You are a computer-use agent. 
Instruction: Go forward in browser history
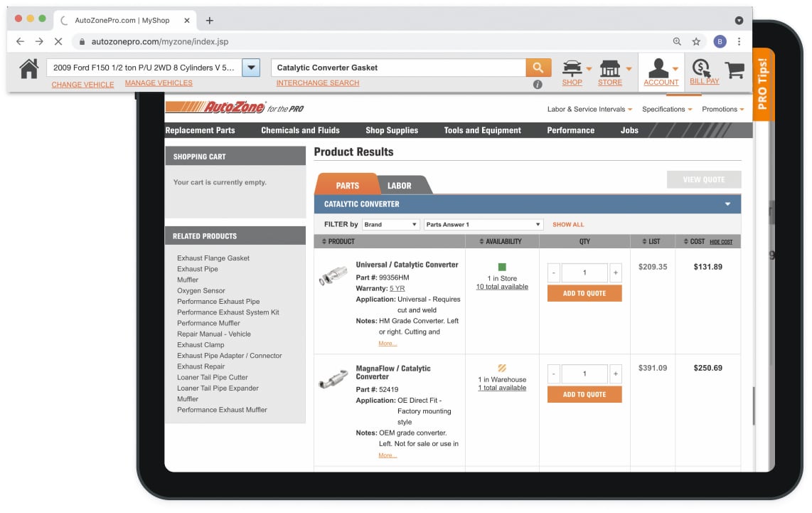tap(39, 41)
